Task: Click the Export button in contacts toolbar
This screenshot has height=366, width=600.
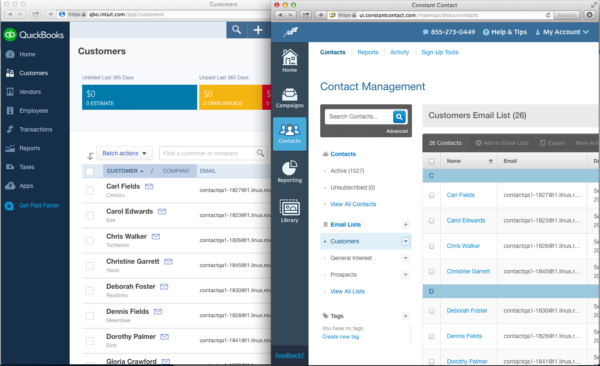Action: tap(552, 143)
